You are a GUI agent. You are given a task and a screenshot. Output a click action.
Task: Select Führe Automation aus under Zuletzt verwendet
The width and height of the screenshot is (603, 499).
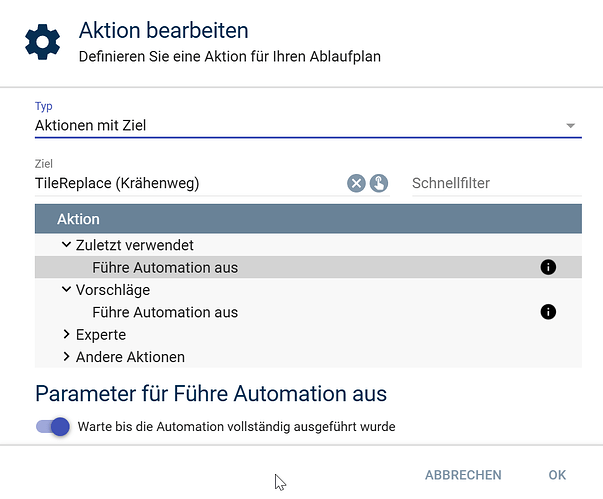tap(165, 267)
